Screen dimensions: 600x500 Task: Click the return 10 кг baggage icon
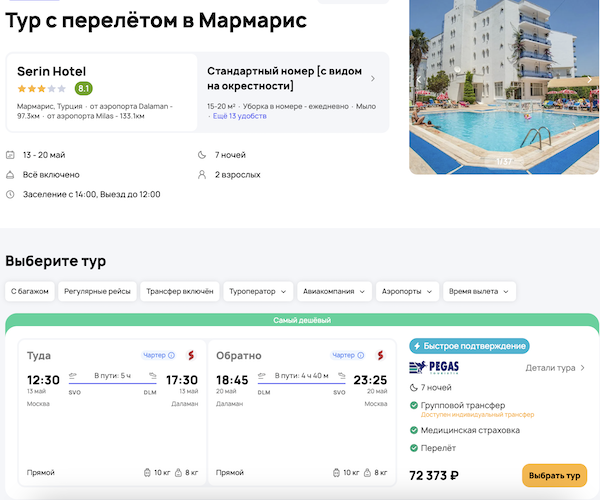tap(335, 472)
